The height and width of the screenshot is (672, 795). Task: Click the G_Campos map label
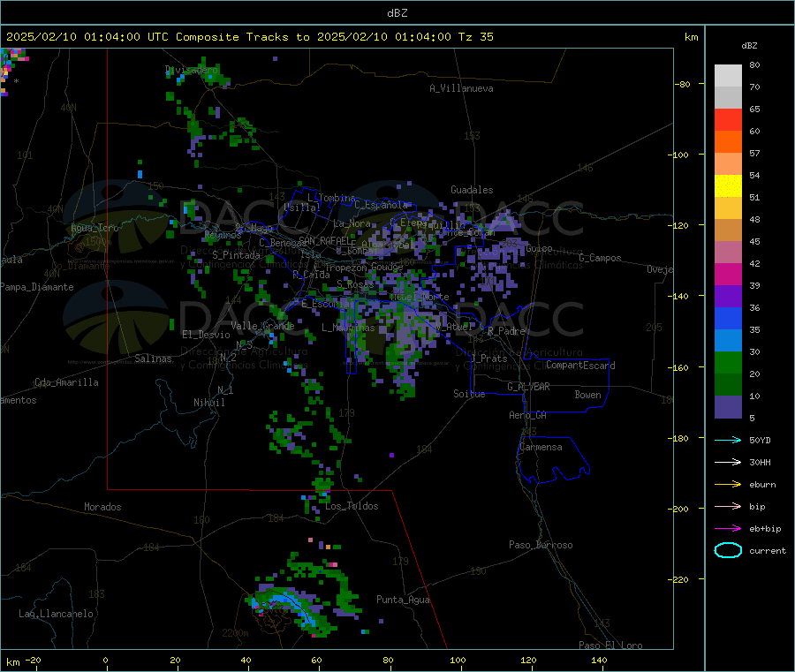(601, 258)
